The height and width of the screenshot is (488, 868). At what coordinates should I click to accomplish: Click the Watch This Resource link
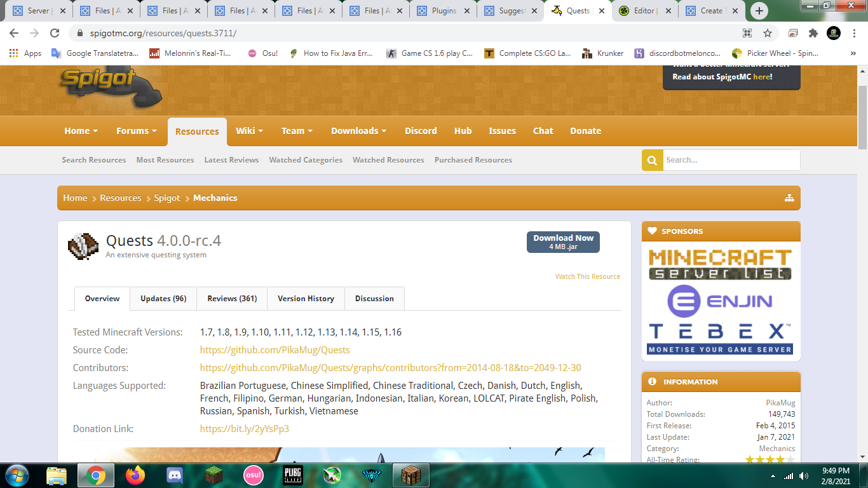(x=588, y=276)
